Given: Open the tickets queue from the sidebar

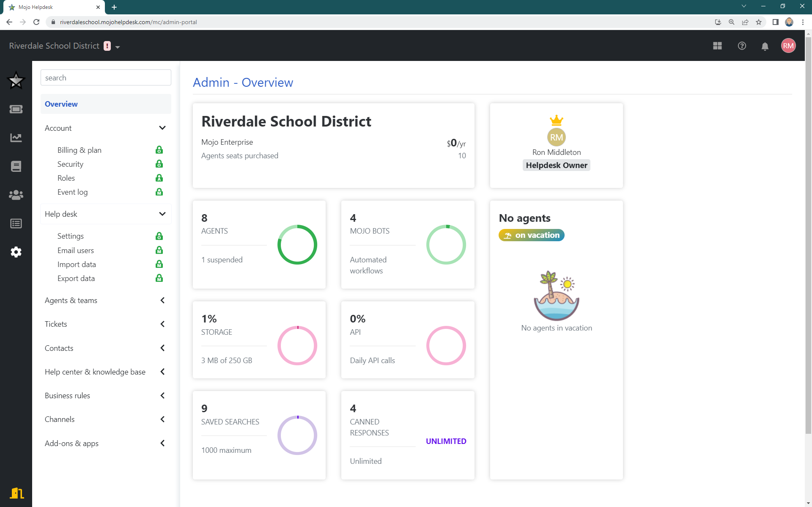Looking at the screenshot, I should pyautogui.click(x=16, y=109).
